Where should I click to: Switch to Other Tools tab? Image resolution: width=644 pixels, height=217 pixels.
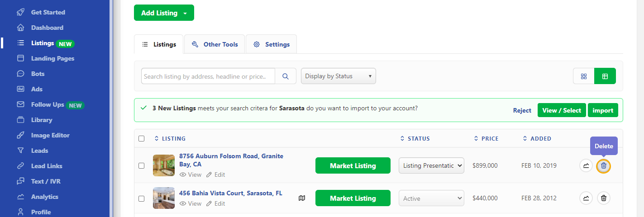215,44
